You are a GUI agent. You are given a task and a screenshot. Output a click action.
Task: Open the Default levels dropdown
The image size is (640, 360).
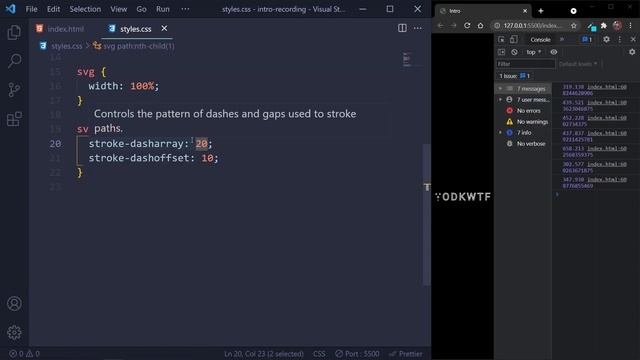578,64
